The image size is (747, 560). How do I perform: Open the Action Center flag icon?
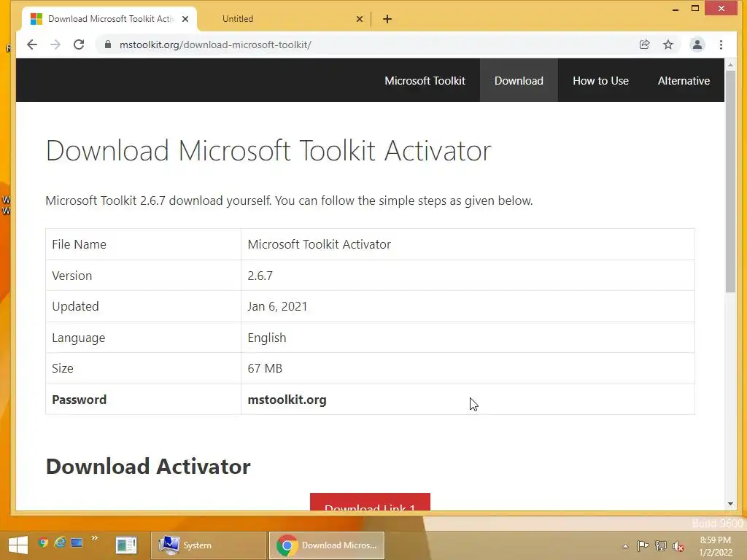pos(643,545)
